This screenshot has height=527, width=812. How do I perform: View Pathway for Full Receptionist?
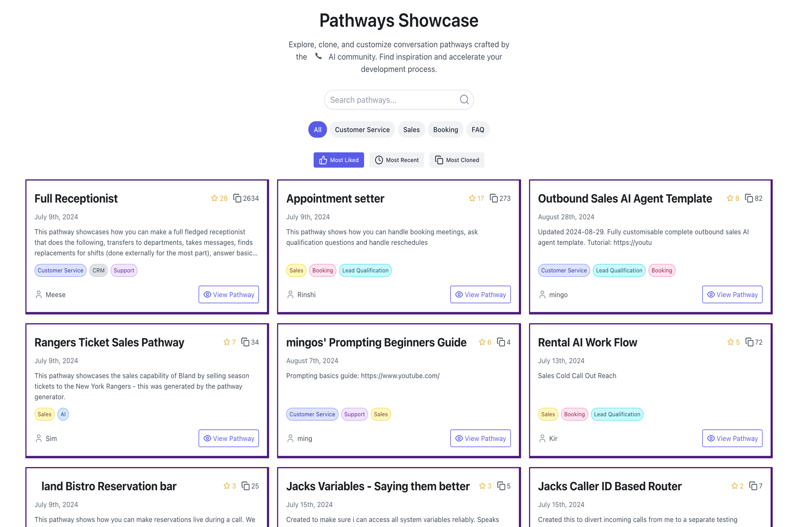[x=229, y=295]
